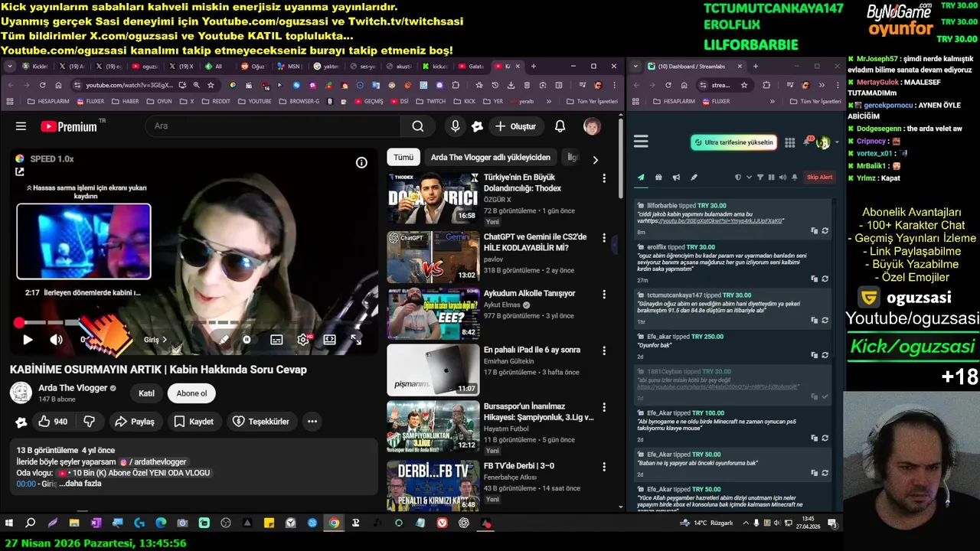Open the YouTube notifications bell
980x551 pixels.
point(560,126)
